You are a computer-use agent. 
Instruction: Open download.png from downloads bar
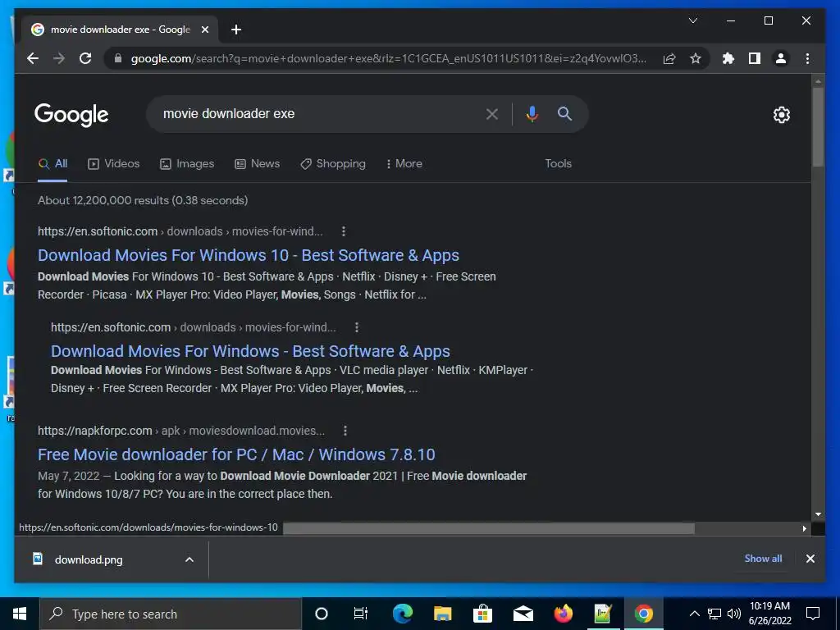pos(89,559)
